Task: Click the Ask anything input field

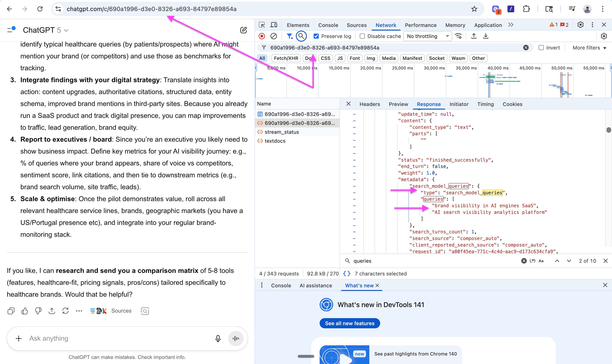Action: pos(118,338)
